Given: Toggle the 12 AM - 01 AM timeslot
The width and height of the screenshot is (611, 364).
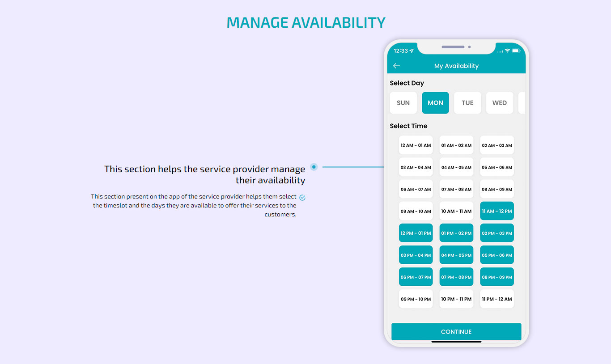Looking at the screenshot, I should [x=416, y=145].
